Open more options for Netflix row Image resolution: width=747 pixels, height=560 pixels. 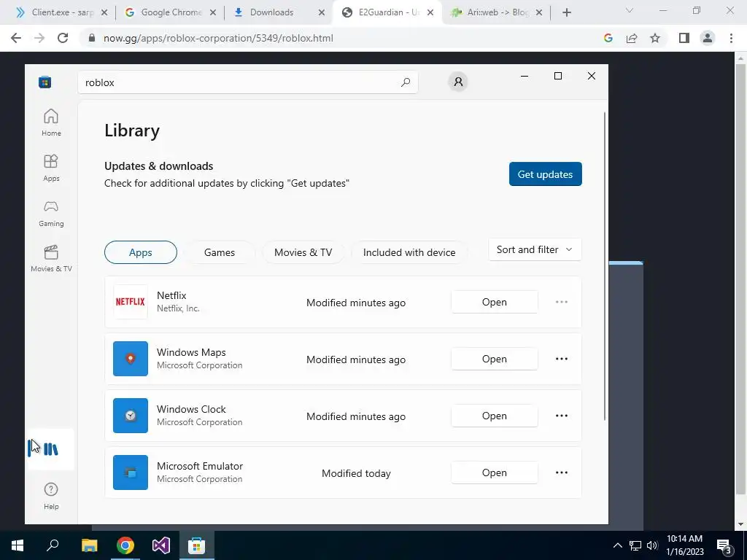pos(562,302)
